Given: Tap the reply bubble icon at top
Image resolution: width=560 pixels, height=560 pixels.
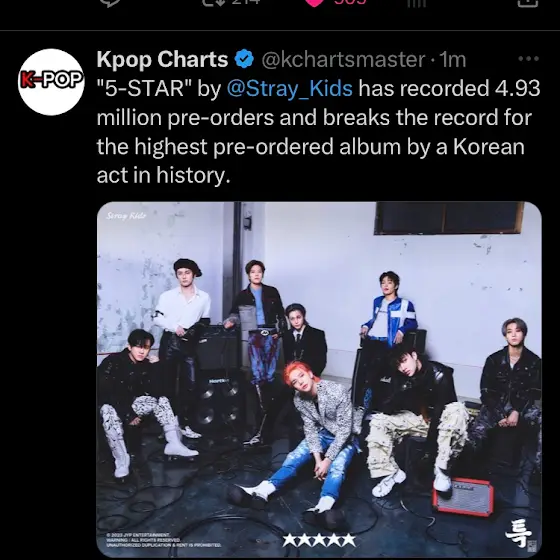Looking at the screenshot, I should pyautogui.click(x=110, y=2).
